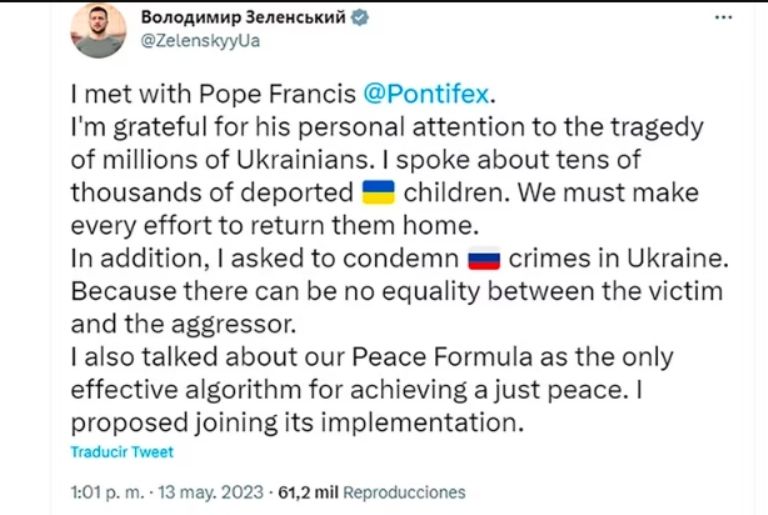Click the 61,2 mil views count
This screenshot has height=515, width=768.
tap(308, 493)
